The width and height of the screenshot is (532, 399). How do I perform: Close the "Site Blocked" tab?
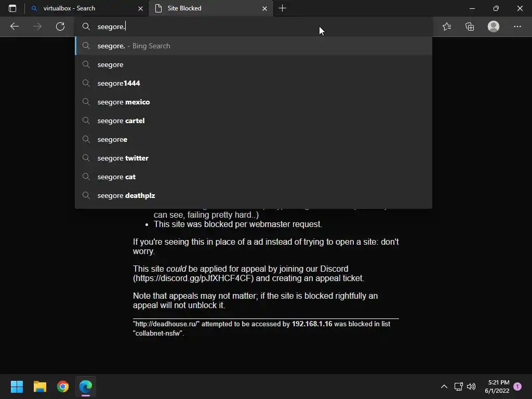[x=264, y=8]
